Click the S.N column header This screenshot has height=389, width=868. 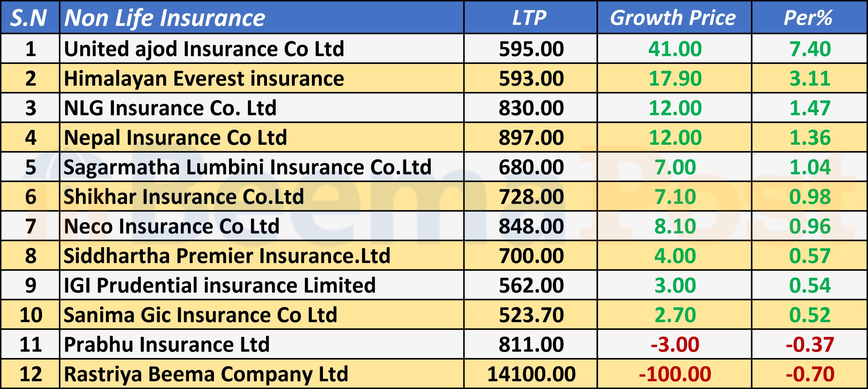(x=29, y=18)
